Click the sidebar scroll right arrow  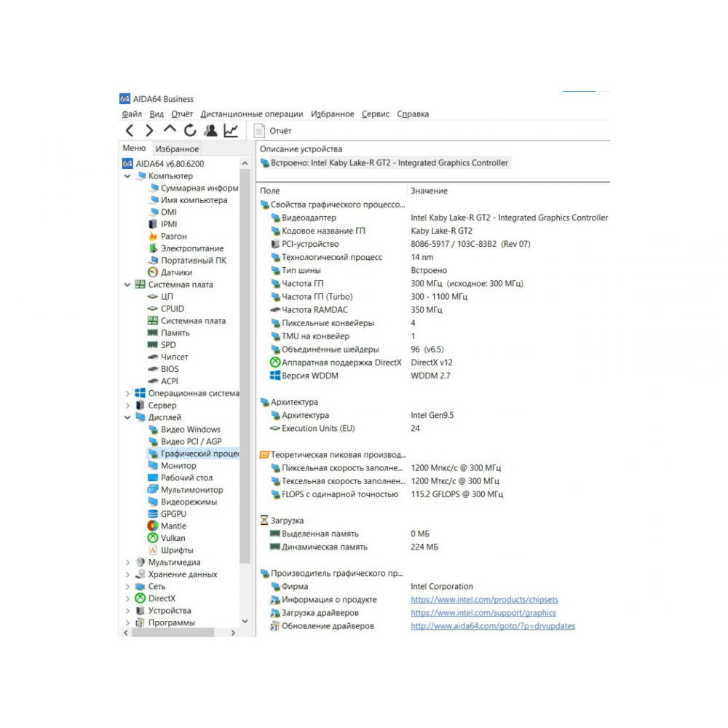(233, 633)
